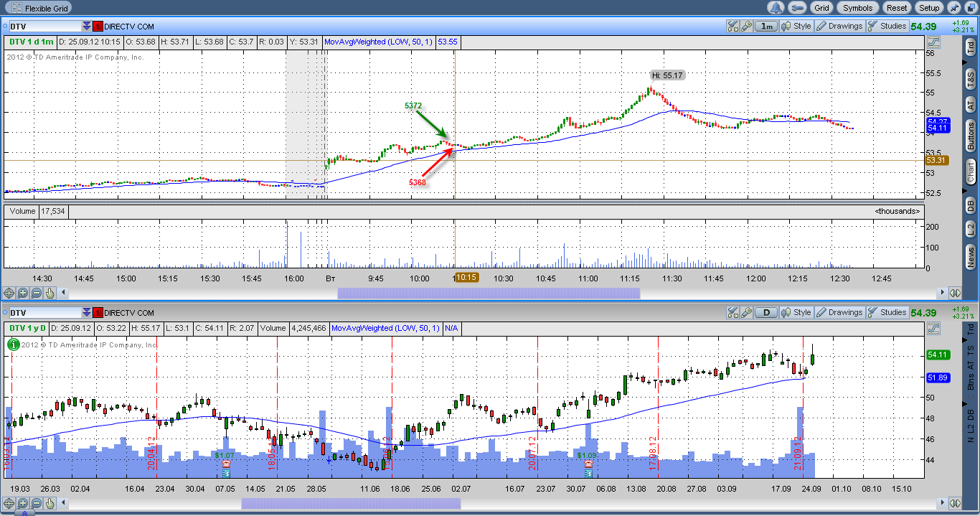Viewport: 980px width, 516px height.
Task: Click the Hi: 55.17 price bubble
Action: click(666, 75)
